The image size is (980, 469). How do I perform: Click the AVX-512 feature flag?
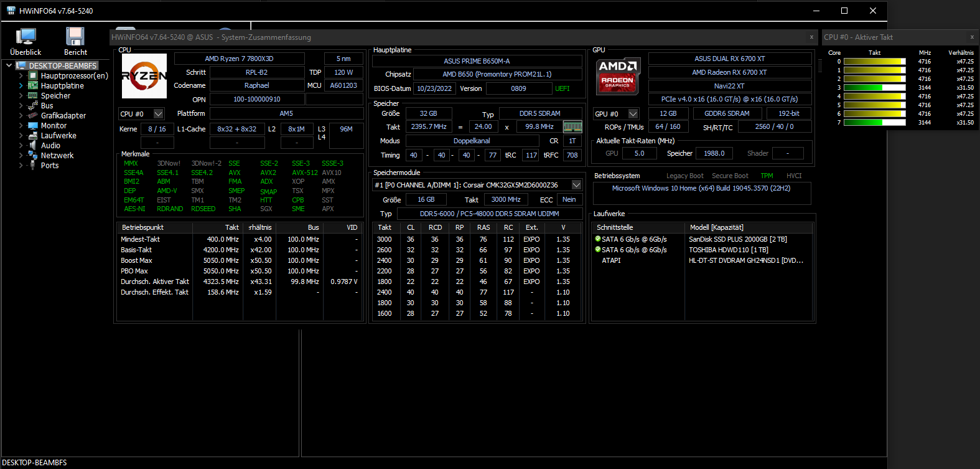pyautogui.click(x=305, y=173)
